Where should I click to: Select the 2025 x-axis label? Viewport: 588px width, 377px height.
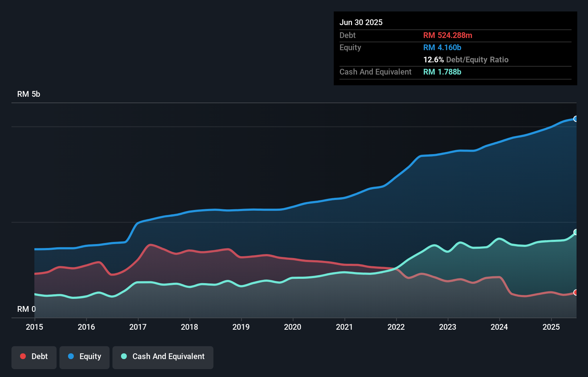pos(551,327)
